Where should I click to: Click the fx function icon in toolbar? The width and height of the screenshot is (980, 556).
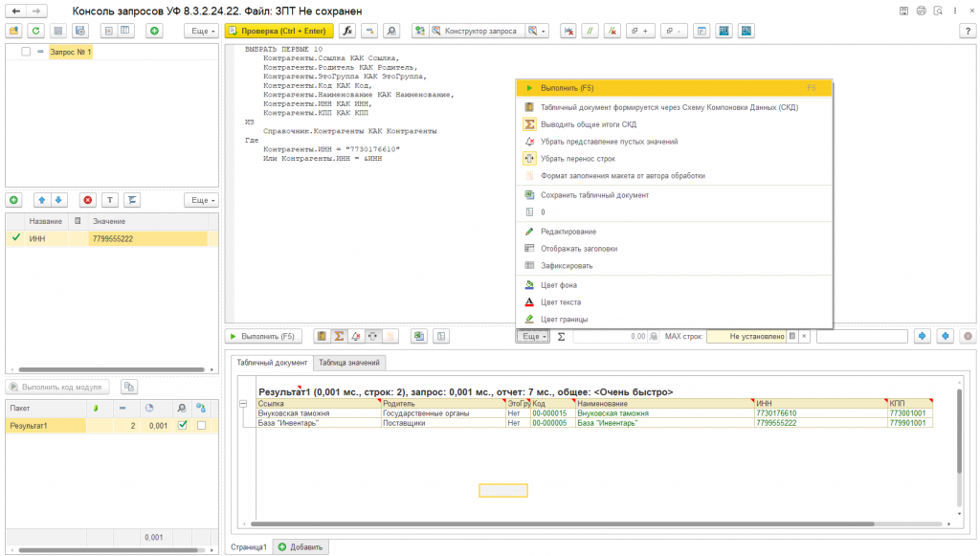tap(347, 31)
